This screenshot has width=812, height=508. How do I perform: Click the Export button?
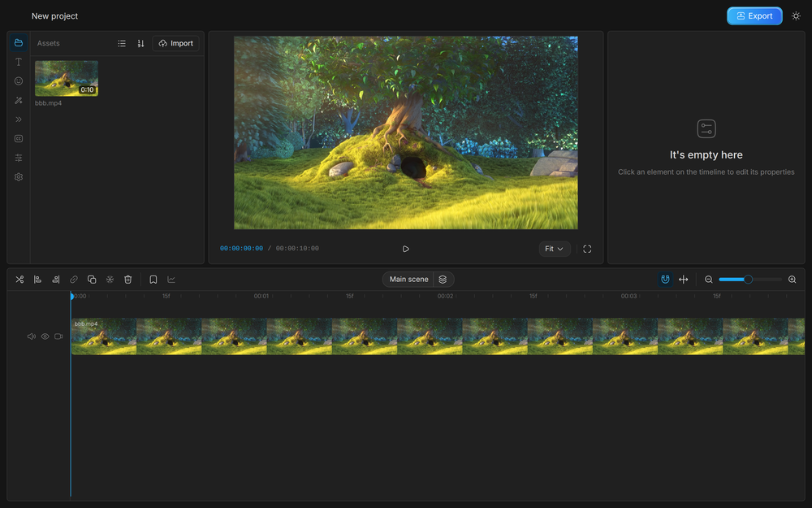pos(754,16)
